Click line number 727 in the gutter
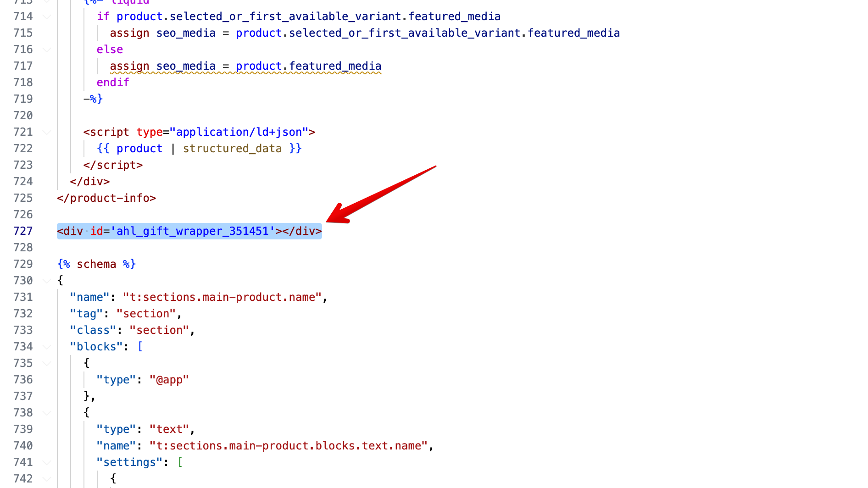 [23, 231]
